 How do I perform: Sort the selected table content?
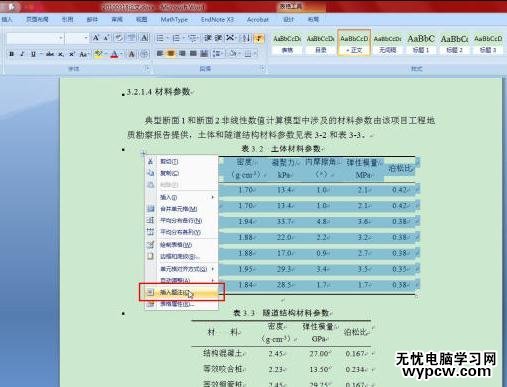coord(246,38)
